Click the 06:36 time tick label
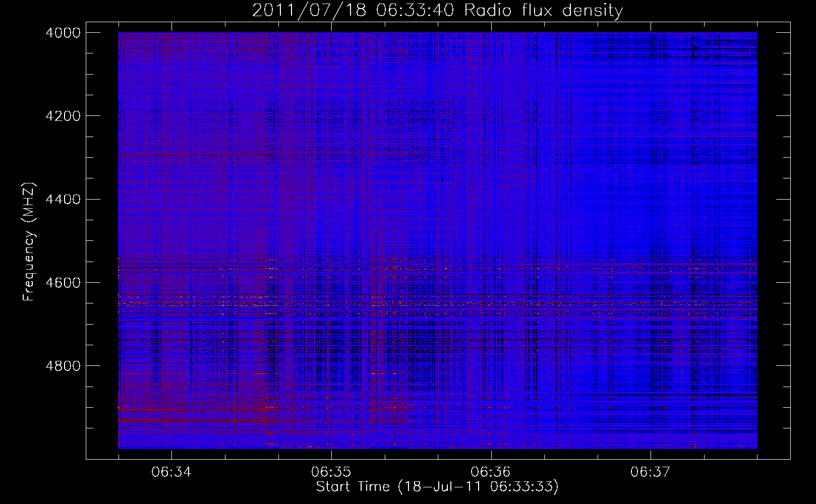The image size is (816, 504). point(491,472)
